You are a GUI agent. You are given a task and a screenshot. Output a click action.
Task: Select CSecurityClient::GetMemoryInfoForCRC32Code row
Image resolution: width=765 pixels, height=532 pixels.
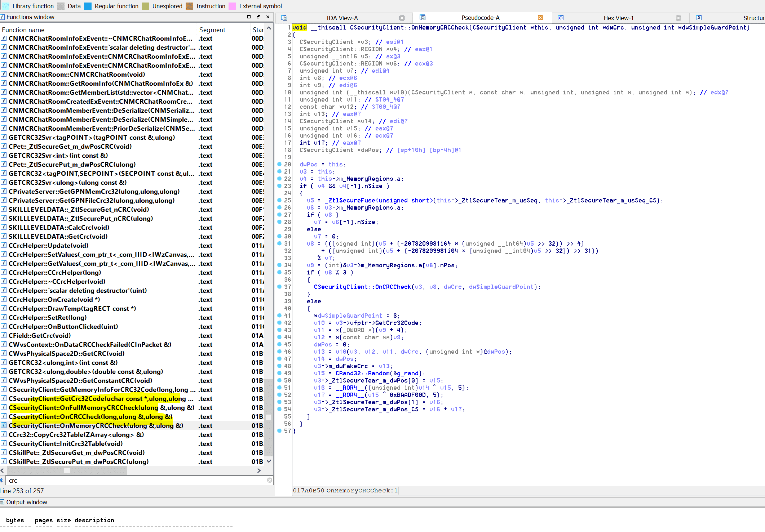click(132, 389)
